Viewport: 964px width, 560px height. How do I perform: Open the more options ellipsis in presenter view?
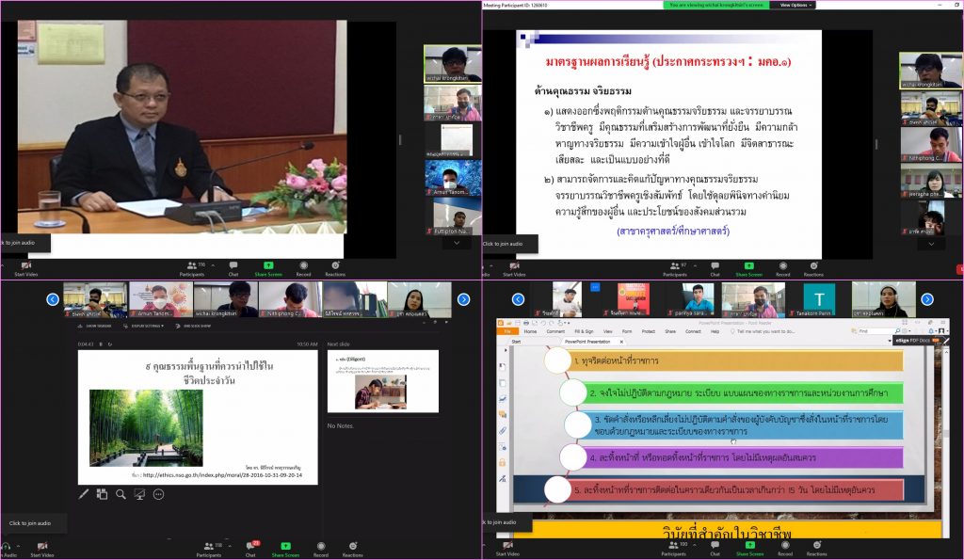pos(158,494)
